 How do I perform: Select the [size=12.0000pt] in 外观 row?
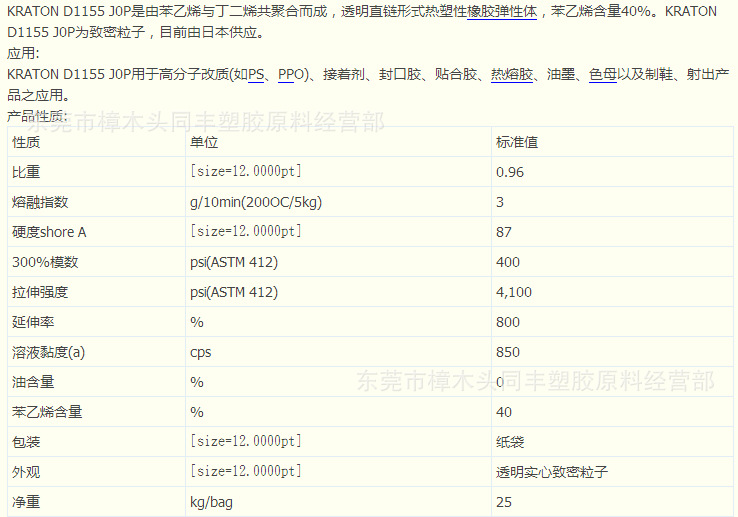[x=245, y=471]
